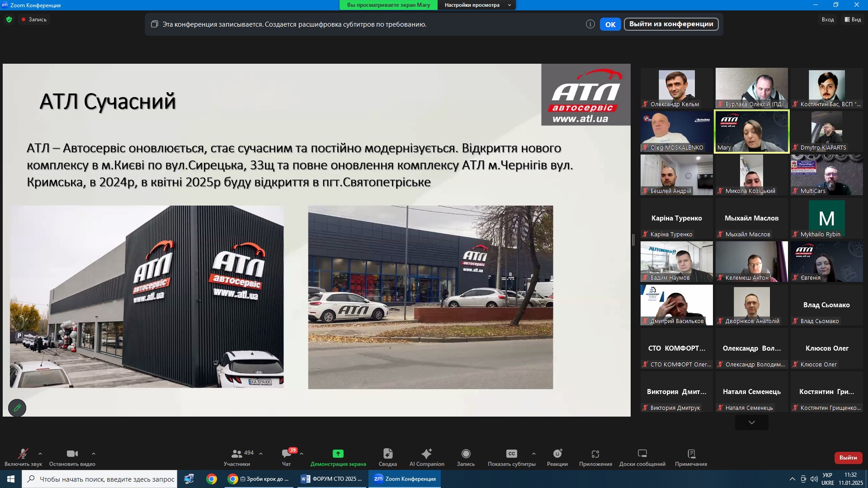This screenshot has width=868, height=488.
Task: Select Каріна Туренко participant tile
Action: 676,218
